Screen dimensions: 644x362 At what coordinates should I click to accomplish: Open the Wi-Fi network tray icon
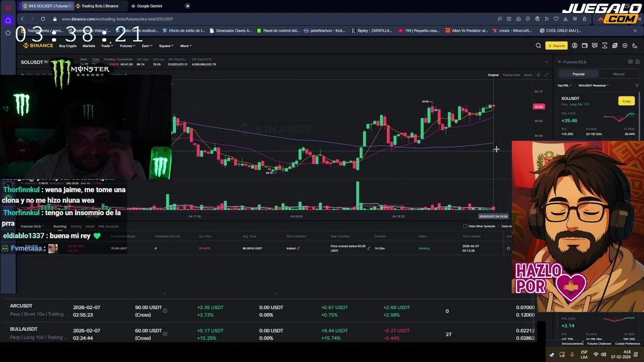pos(596,354)
